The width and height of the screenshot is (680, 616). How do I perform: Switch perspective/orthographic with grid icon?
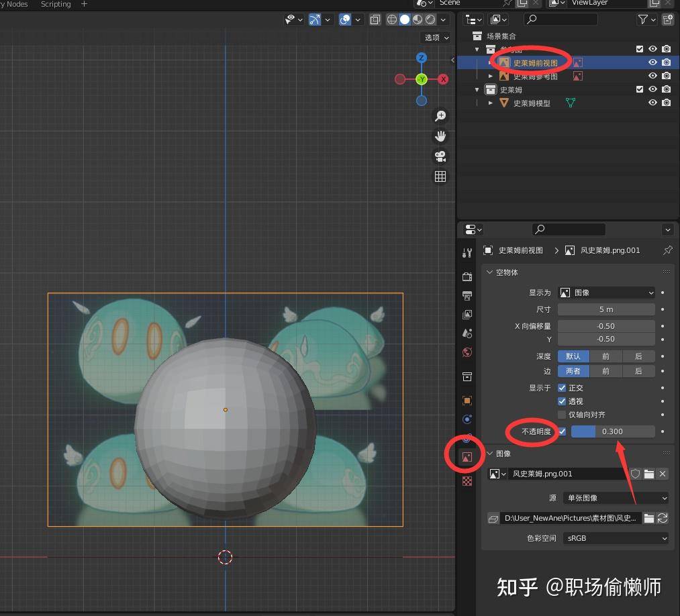pos(440,176)
